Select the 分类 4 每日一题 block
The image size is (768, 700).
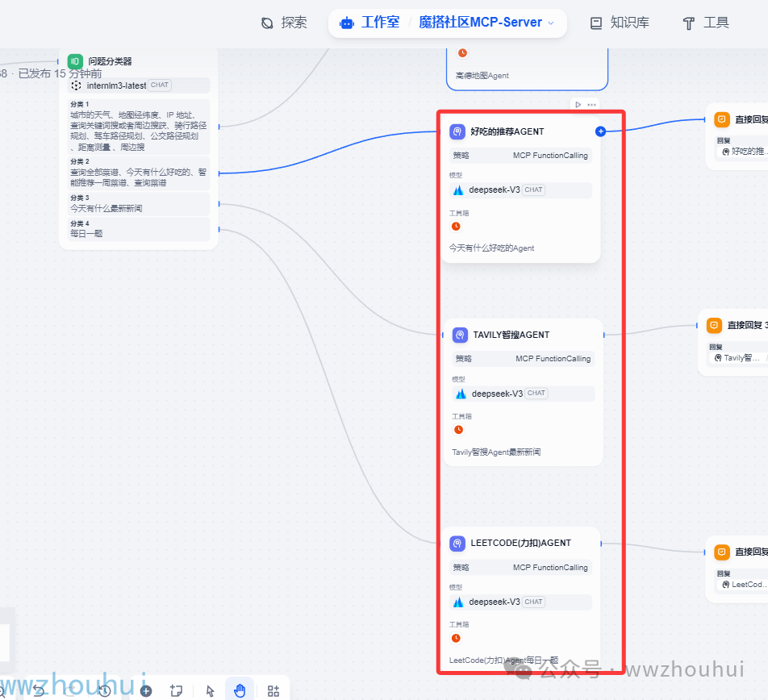[139, 229]
